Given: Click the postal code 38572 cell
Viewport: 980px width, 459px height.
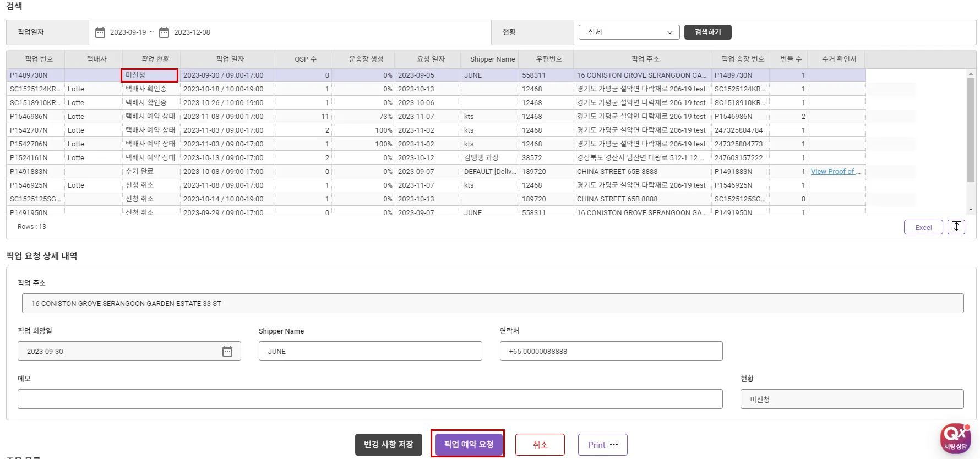Looking at the screenshot, I should tap(546, 158).
